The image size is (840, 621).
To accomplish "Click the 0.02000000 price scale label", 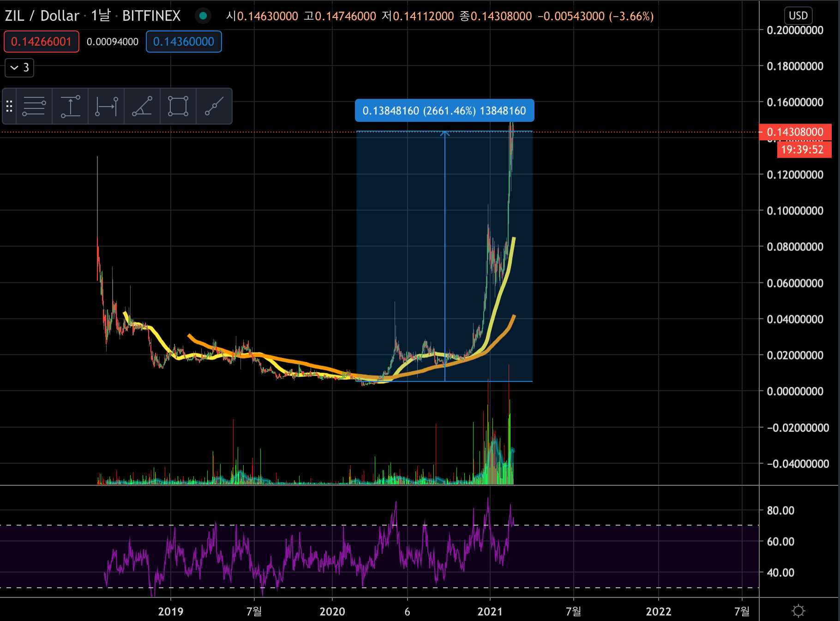I will coord(795,355).
